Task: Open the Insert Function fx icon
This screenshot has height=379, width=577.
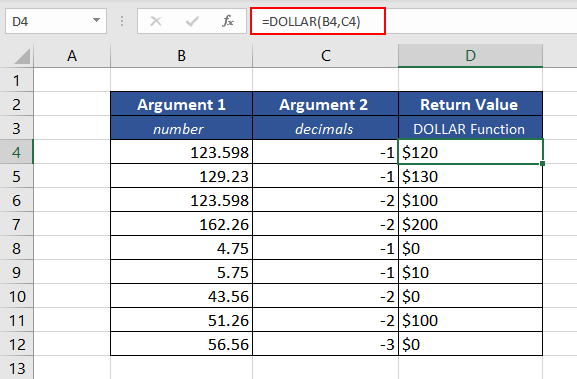Action: 228,21
